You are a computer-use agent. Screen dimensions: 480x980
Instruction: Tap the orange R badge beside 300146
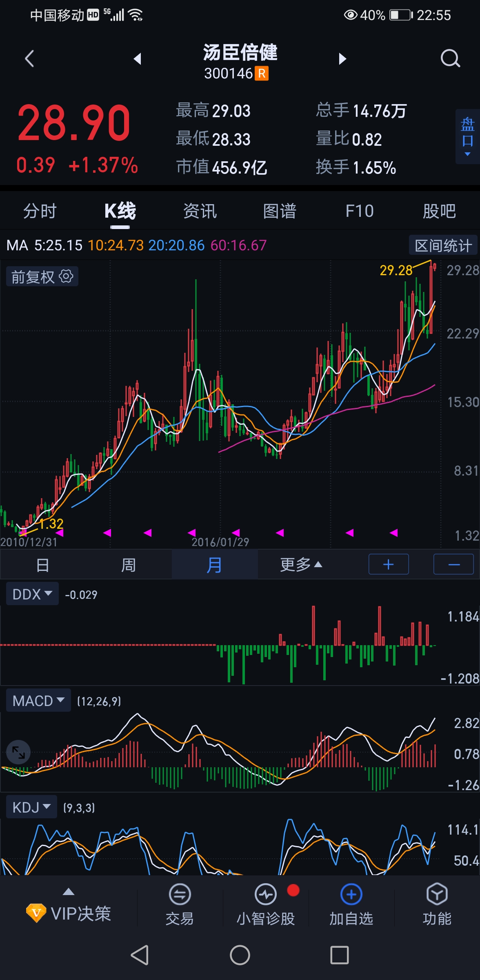(262, 73)
